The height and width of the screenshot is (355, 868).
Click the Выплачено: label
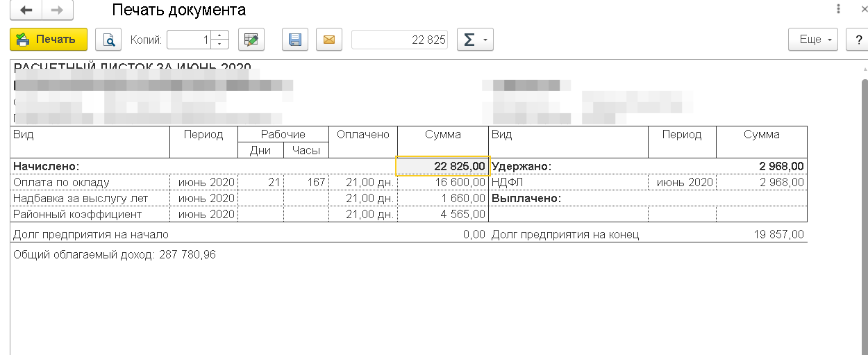click(x=526, y=199)
